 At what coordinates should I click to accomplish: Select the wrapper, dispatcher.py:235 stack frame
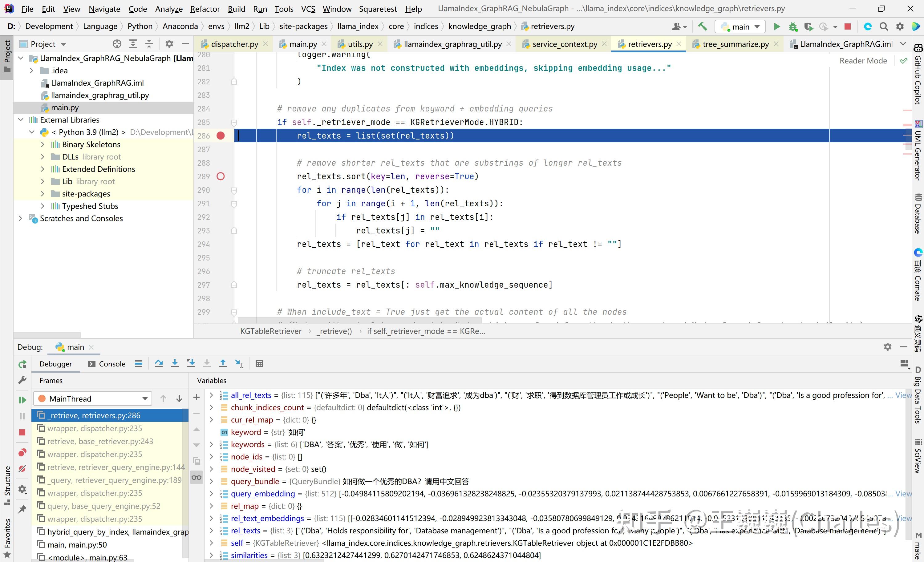click(95, 428)
